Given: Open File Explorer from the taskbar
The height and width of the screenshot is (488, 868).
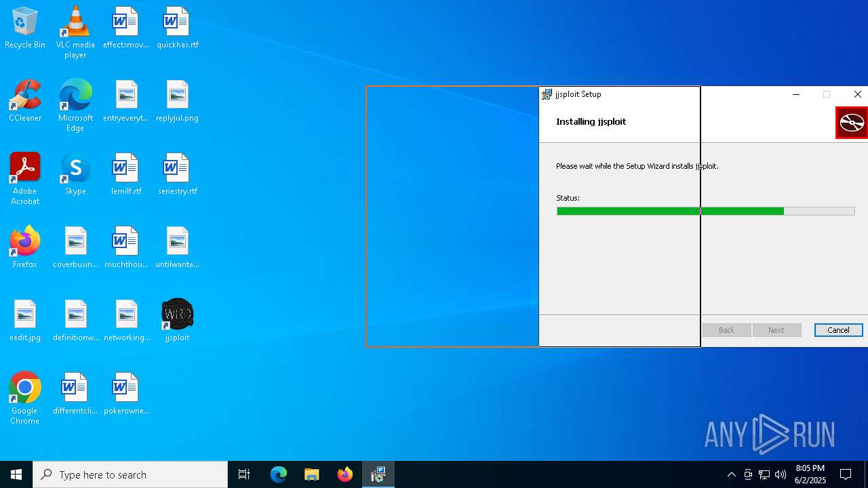Looking at the screenshot, I should click(x=311, y=474).
